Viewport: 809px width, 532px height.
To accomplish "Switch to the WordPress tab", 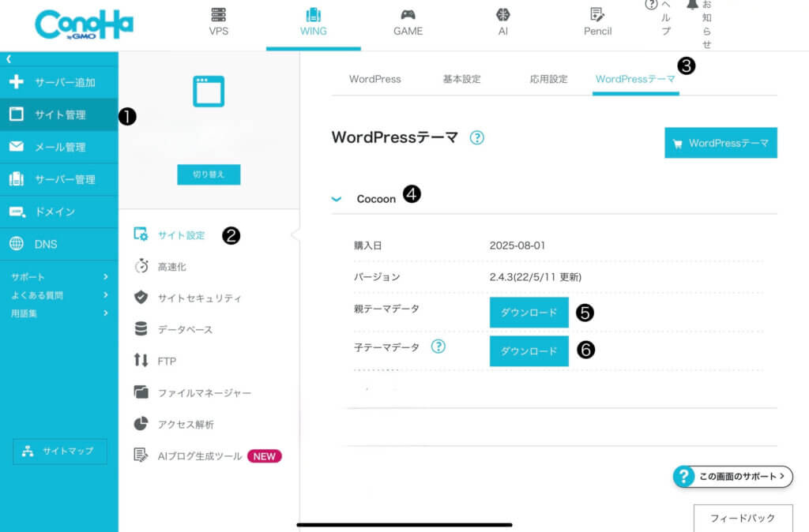I will coord(375,80).
